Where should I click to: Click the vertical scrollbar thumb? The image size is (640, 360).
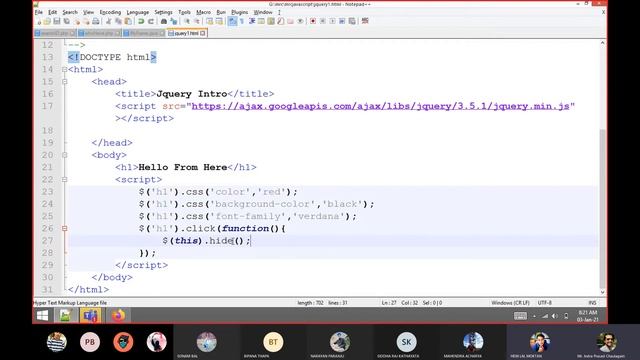tap(602, 208)
